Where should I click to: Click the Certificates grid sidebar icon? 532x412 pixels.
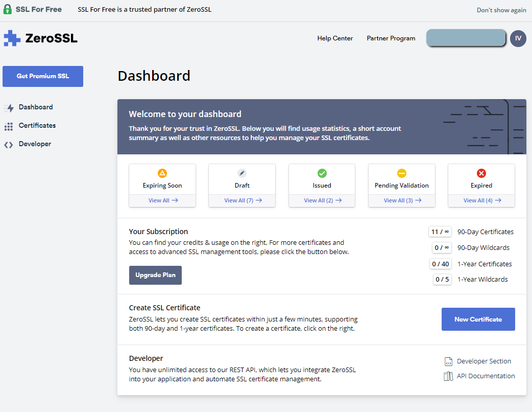(9, 126)
